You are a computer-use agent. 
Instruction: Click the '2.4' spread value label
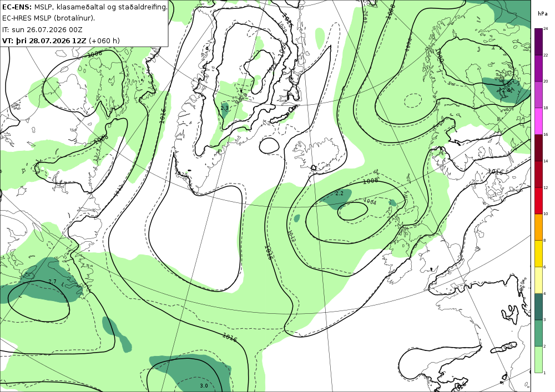click(506, 90)
